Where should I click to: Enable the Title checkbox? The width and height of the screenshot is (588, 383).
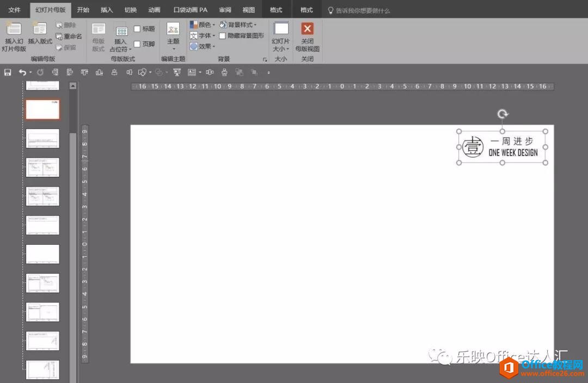pyautogui.click(x=138, y=28)
